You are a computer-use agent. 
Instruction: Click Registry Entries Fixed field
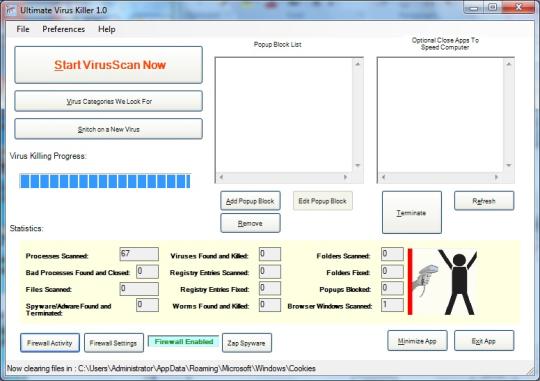tap(270, 288)
